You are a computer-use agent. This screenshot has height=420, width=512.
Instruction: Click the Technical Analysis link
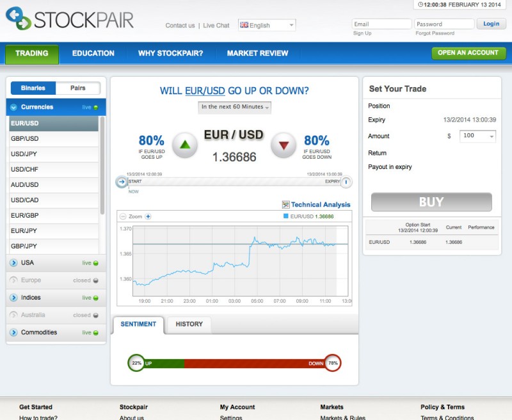click(x=321, y=204)
